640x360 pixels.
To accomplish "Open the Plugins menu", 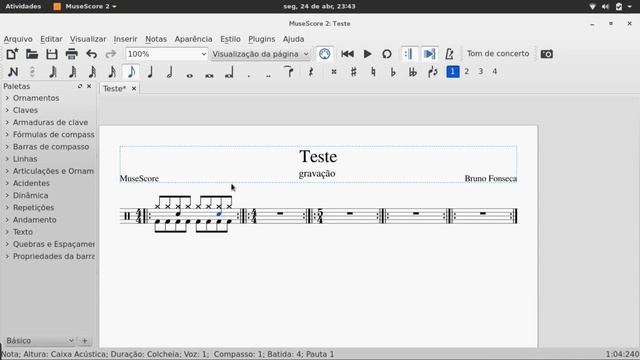I will 261,39.
